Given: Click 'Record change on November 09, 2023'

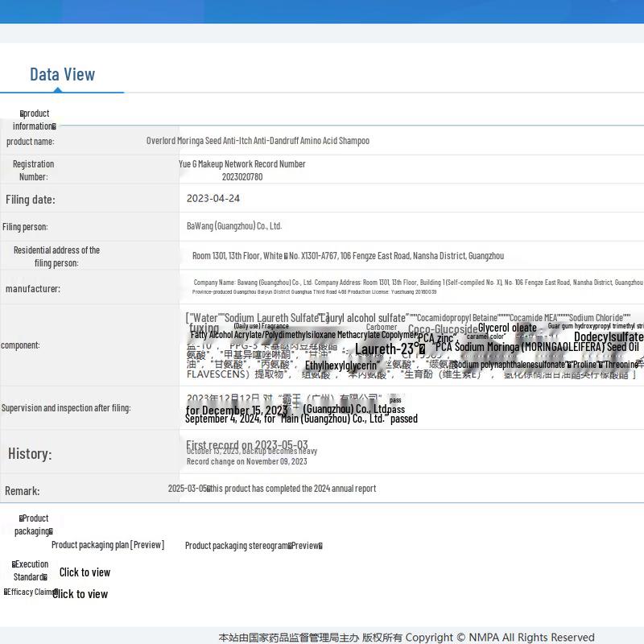Looking at the screenshot, I should pyautogui.click(x=247, y=462).
